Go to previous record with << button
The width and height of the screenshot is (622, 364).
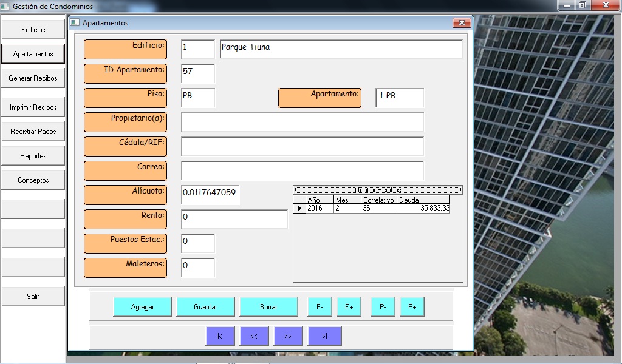pos(255,336)
